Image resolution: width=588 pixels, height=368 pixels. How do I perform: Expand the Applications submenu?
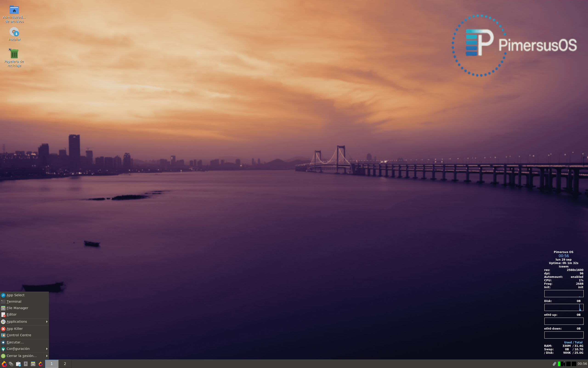point(25,322)
